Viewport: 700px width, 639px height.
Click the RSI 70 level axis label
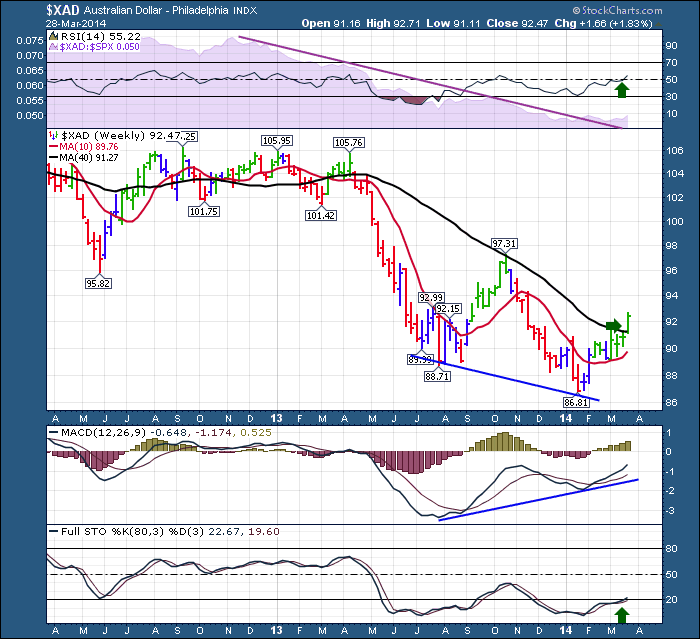[x=671, y=63]
